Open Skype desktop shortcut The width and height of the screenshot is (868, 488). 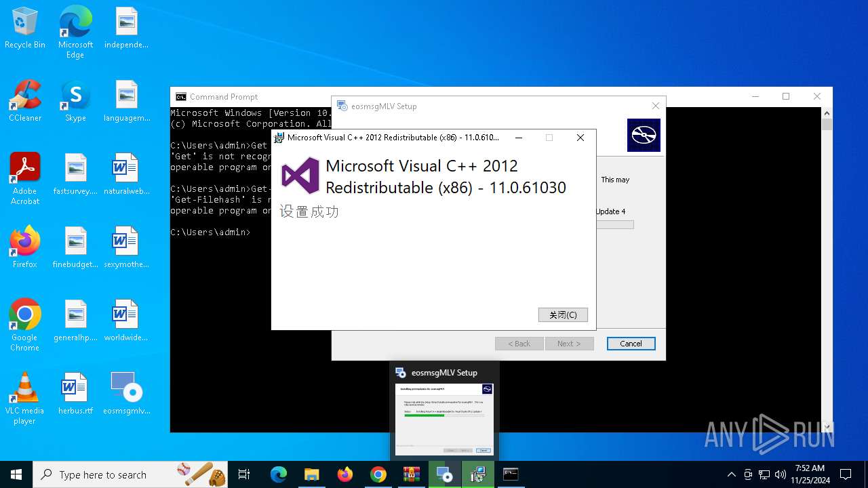75,101
